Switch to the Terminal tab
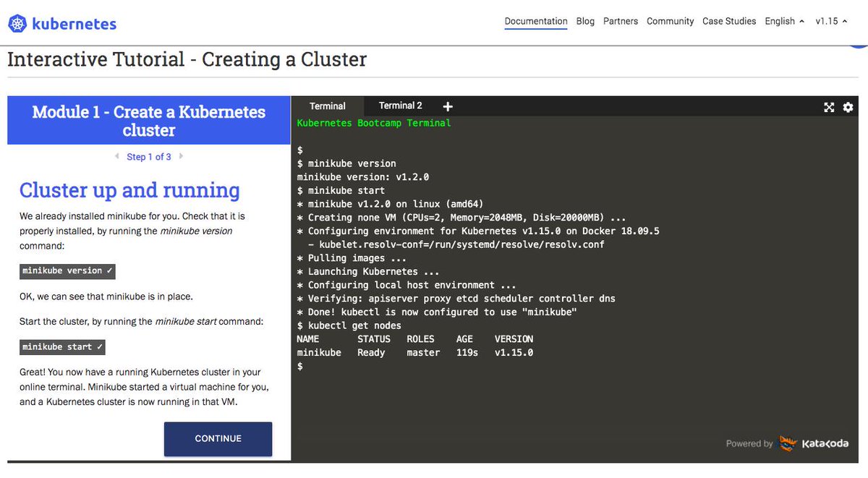The width and height of the screenshot is (868, 478). [x=328, y=106]
